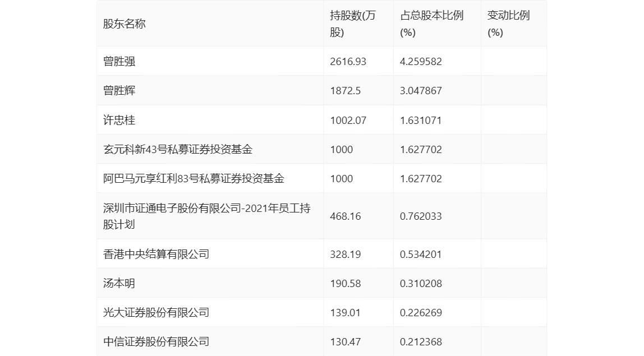
Task: Click holdings value 1000 for 阿巴马元享红利83号
Action: (341, 179)
